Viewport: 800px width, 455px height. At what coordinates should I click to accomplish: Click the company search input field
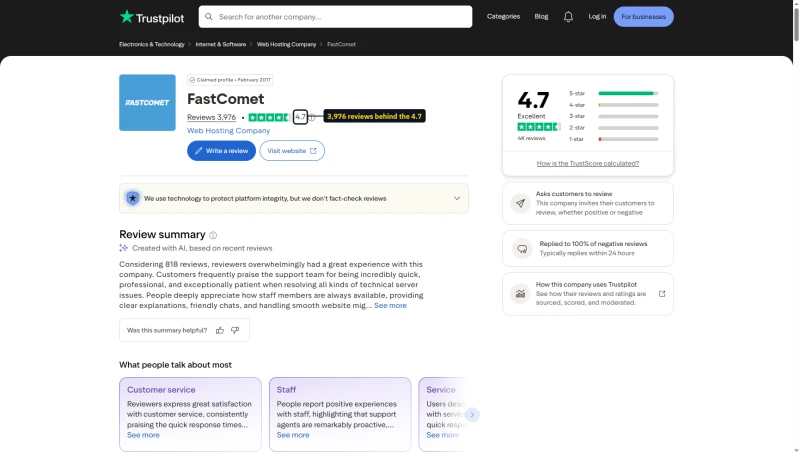click(335, 17)
